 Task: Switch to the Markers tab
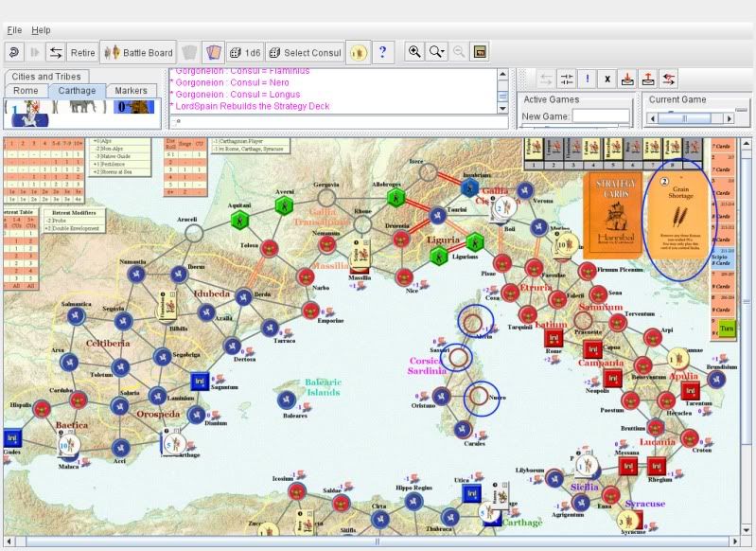point(132,90)
